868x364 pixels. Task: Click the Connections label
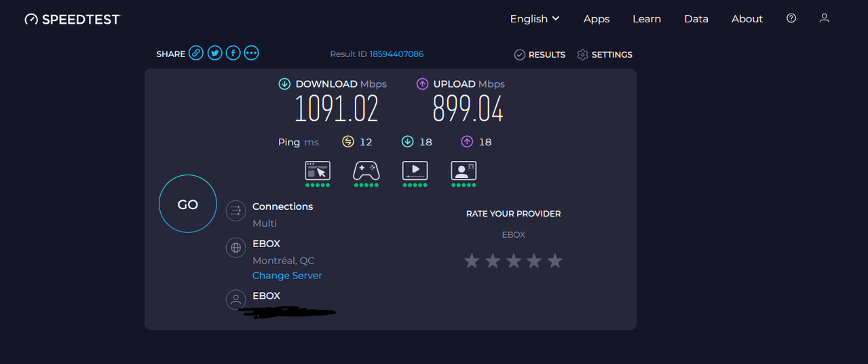[x=283, y=206]
